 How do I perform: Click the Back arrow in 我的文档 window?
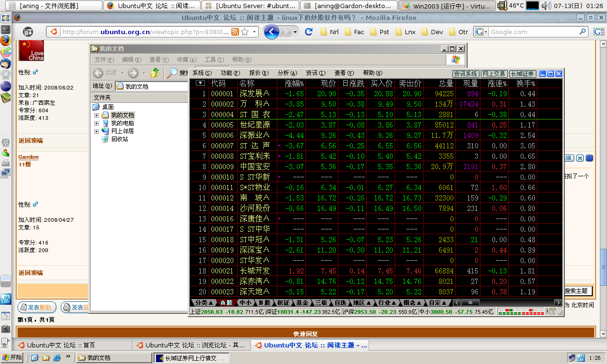click(x=98, y=73)
